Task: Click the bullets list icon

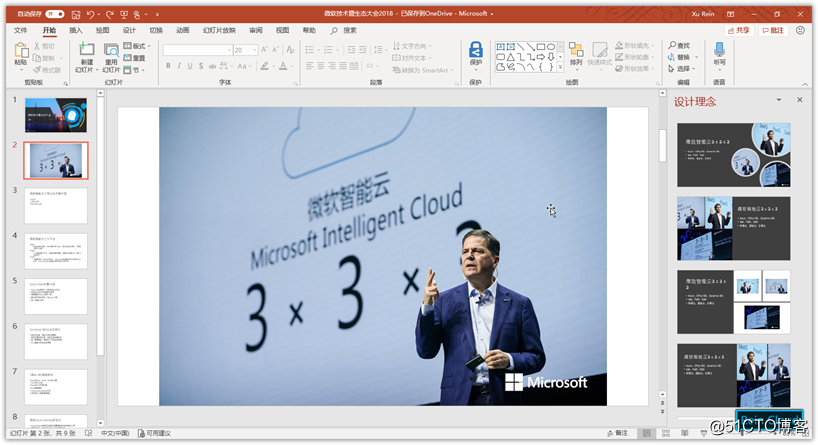Action: click(x=309, y=50)
